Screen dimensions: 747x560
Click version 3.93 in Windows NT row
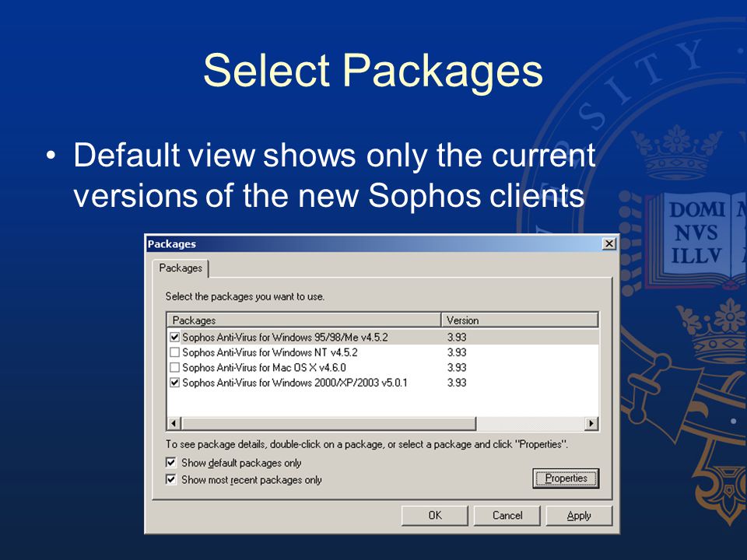pos(457,352)
